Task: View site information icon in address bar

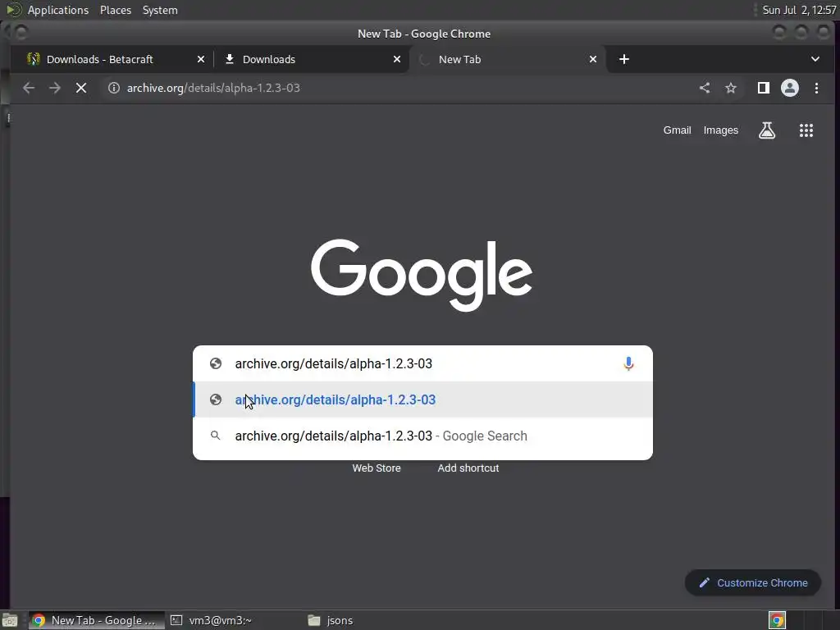Action: point(113,88)
